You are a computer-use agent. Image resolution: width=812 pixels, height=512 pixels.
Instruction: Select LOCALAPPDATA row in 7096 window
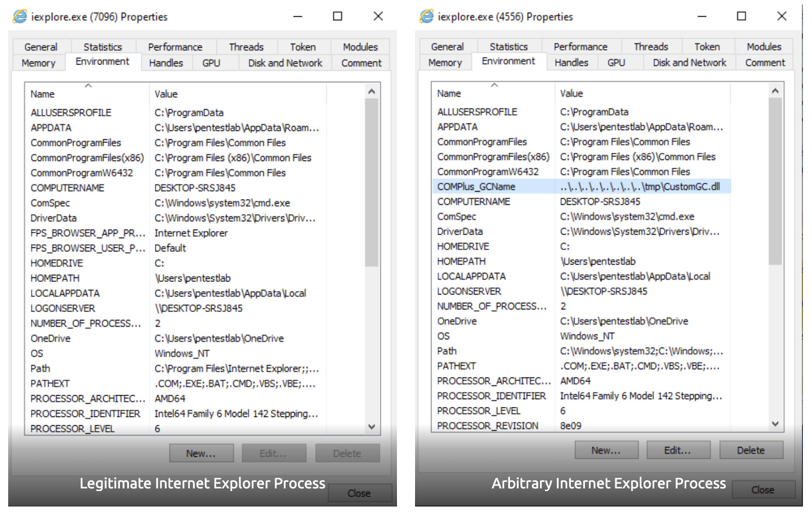176,294
